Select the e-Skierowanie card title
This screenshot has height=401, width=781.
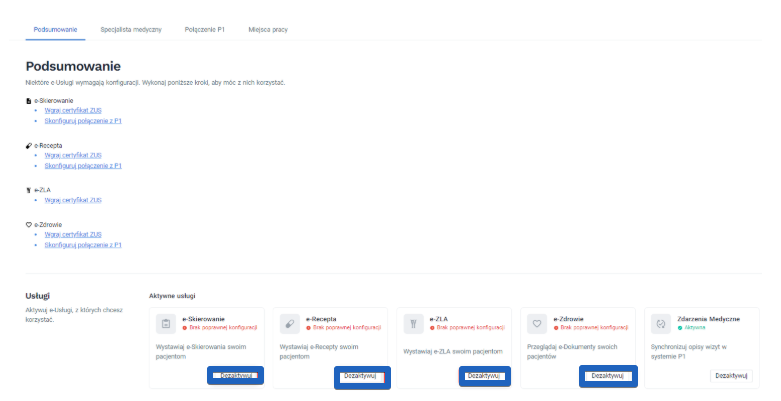pyautogui.click(x=203, y=319)
